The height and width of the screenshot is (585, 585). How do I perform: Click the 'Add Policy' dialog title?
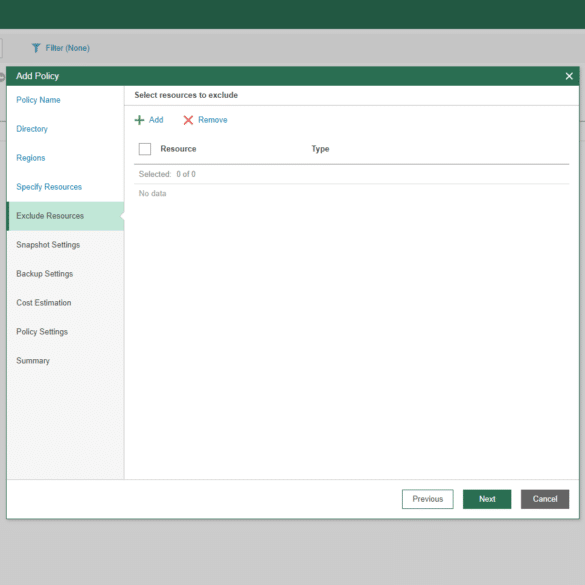(37, 76)
